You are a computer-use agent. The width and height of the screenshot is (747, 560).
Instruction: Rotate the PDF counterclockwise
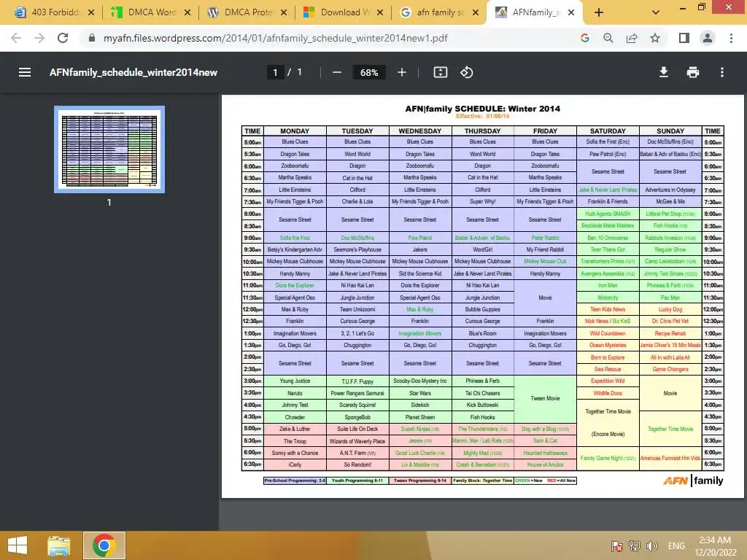pos(466,72)
